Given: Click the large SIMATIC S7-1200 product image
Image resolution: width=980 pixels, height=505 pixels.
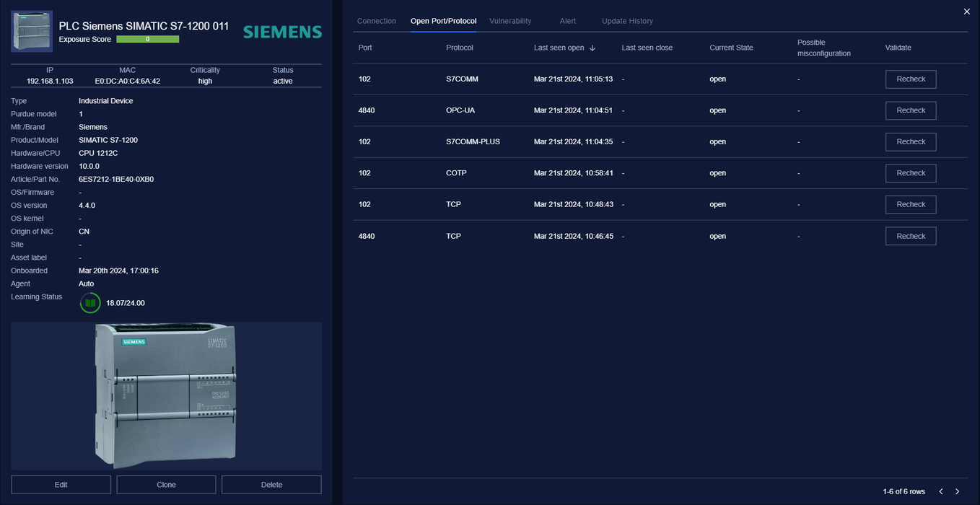Looking at the screenshot, I should pos(166,395).
